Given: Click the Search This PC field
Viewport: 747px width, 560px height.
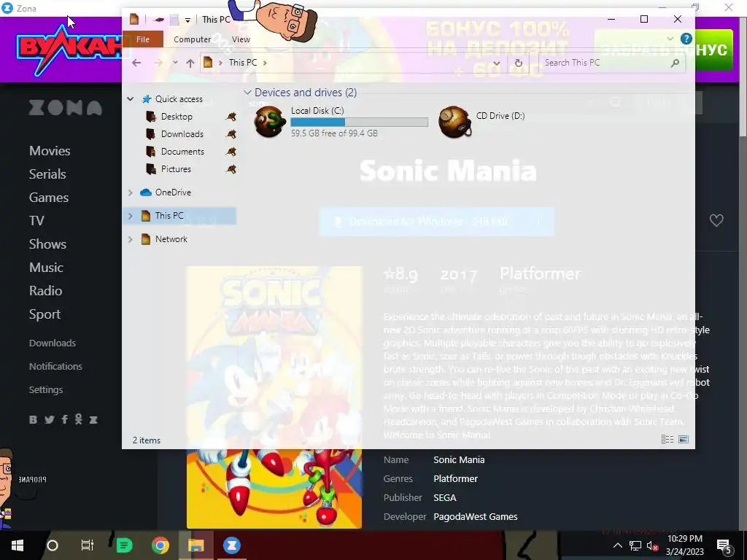Looking at the screenshot, I should click(x=612, y=63).
